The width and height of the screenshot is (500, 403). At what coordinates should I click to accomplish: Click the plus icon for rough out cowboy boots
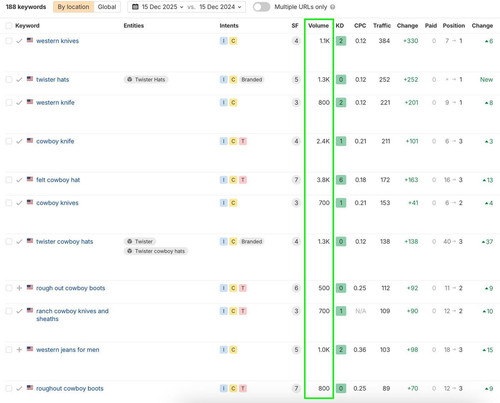point(19,288)
